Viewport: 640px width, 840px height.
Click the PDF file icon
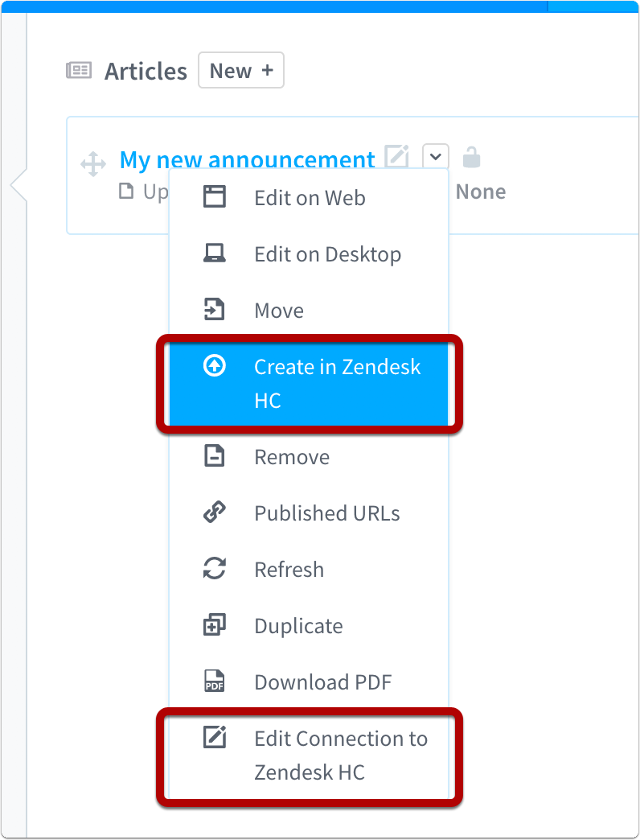pos(215,681)
